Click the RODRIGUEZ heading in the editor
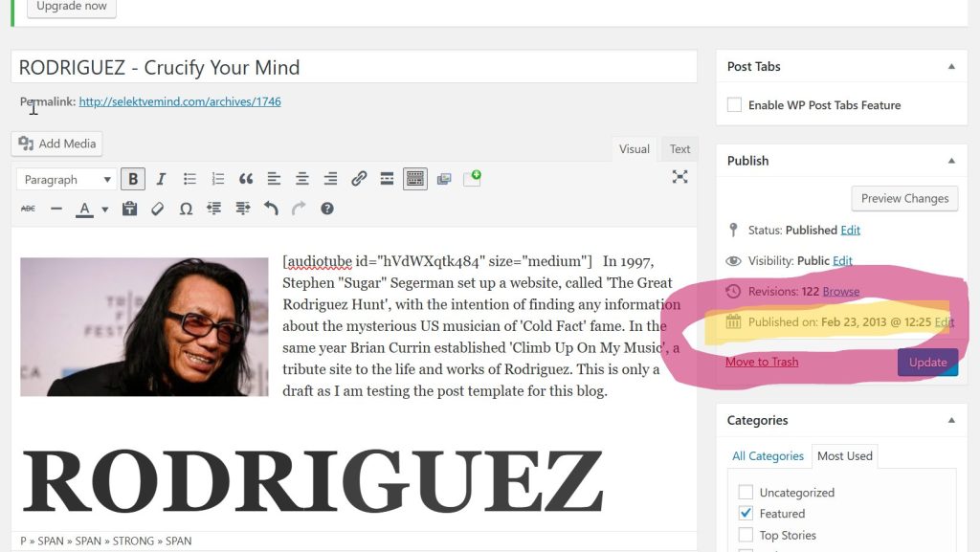Viewport: 980px width, 552px height. click(313, 481)
